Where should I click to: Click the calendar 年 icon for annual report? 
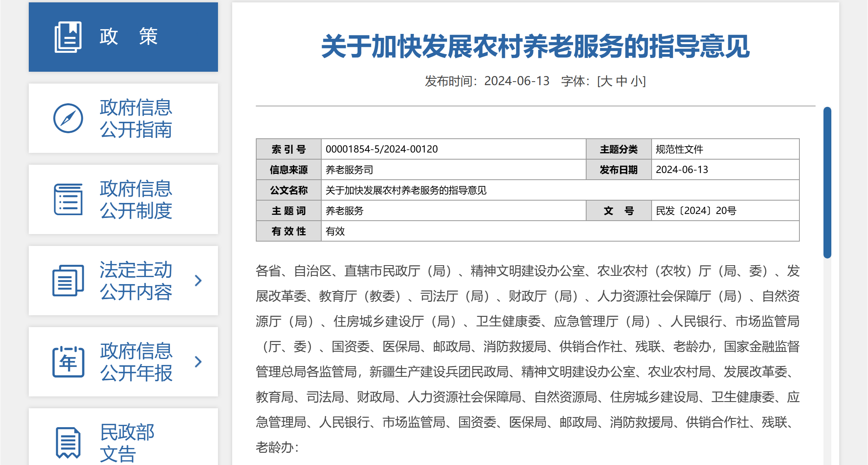68,362
